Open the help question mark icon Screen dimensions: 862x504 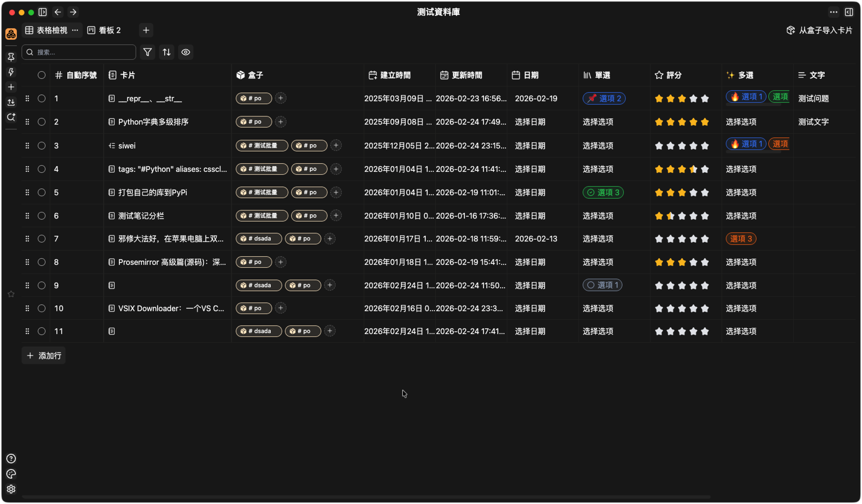[11, 459]
